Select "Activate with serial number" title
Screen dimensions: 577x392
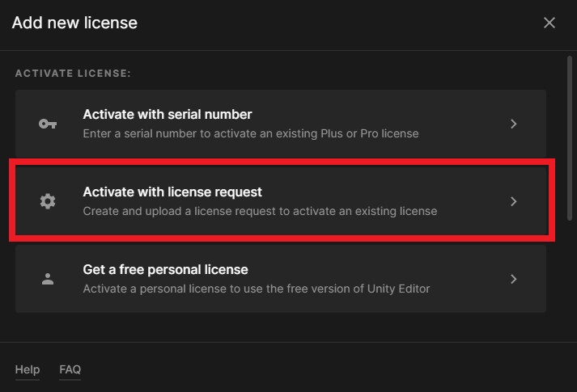pyautogui.click(x=167, y=115)
